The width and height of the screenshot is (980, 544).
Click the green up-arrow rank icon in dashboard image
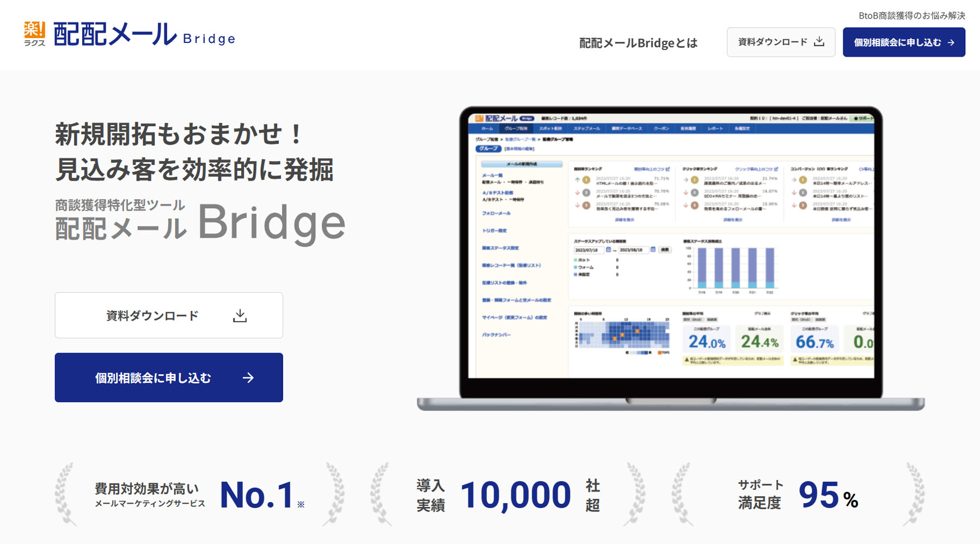coord(577,180)
